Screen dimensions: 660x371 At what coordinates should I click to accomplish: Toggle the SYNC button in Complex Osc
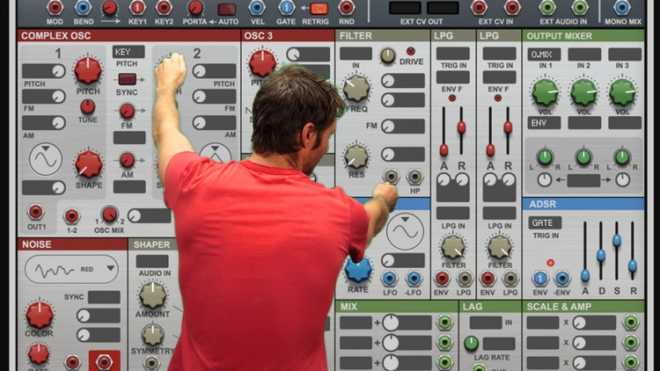pos(127,79)
